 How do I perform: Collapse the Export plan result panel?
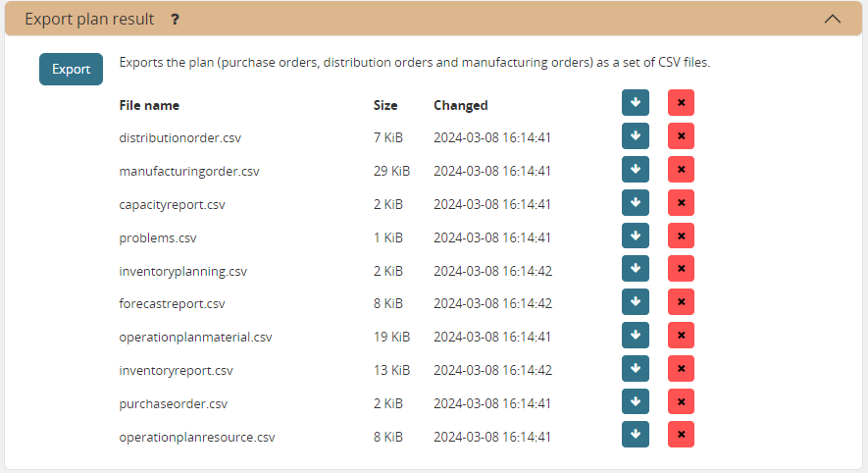(x=833, y=19)
